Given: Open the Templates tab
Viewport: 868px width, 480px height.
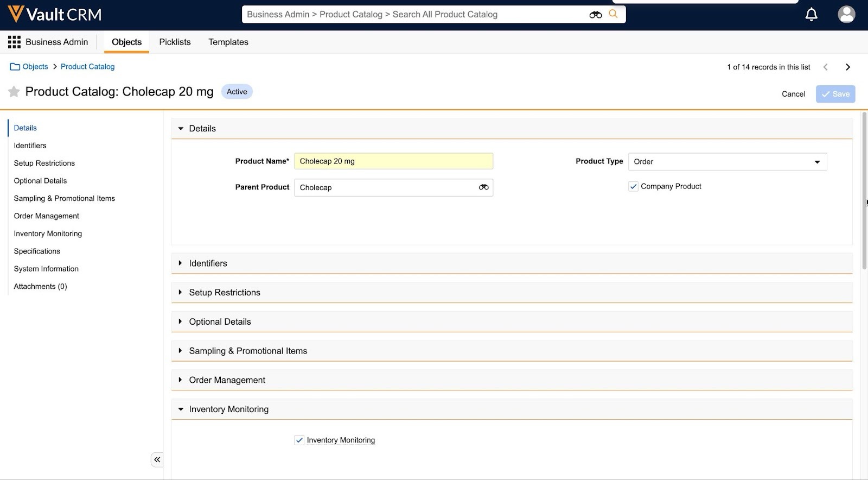Looking at the screenshot, I should [228, 42].
